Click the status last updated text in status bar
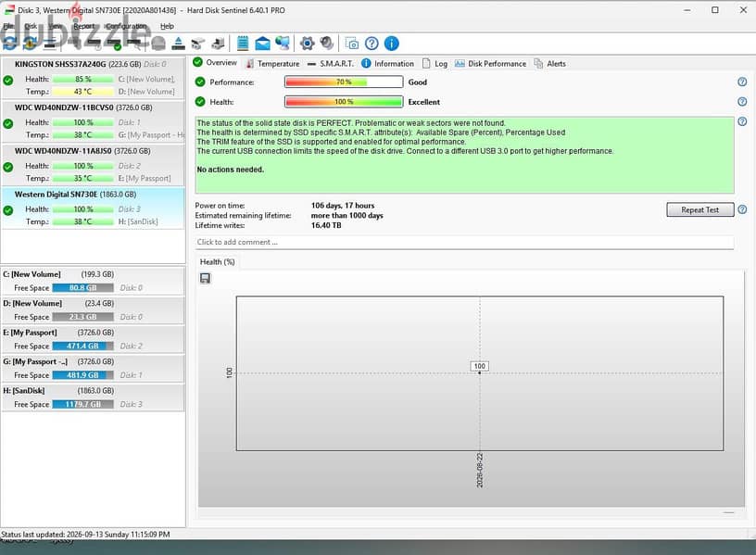 click(85, 535)
